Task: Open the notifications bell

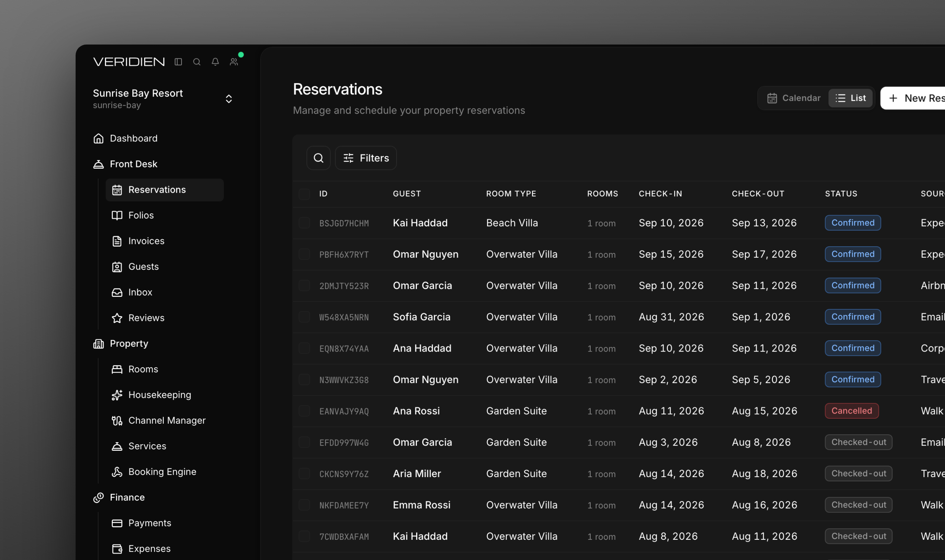Action: coord(215,62)
